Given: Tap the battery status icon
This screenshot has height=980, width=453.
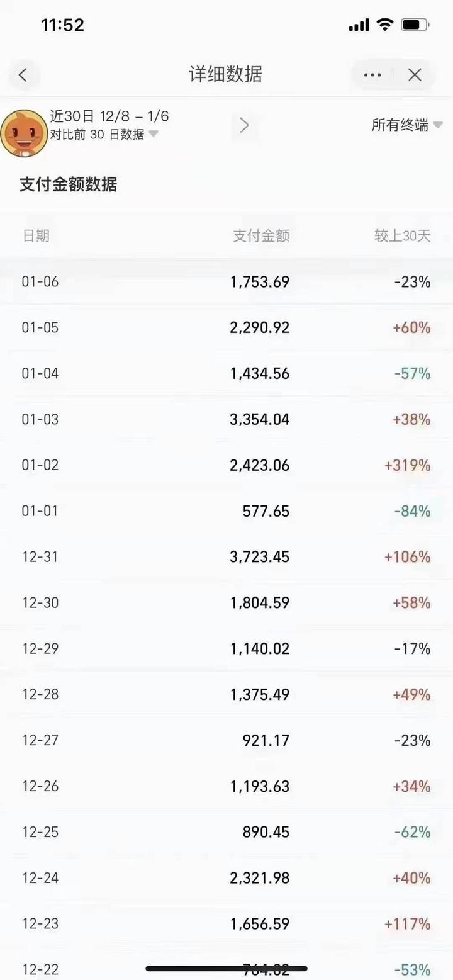Looking at the screenshot, I should click(x=415, y=25).
